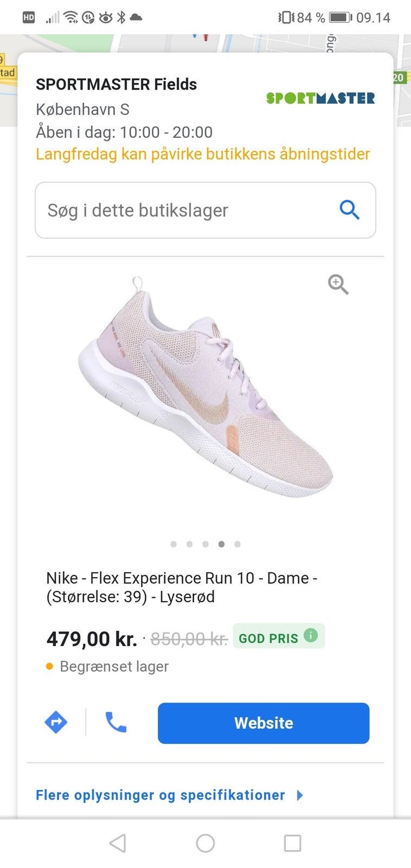Focus the Søg i dette butikslager field
This screenshot has width=411, height=868.
[x=184, y=210]
